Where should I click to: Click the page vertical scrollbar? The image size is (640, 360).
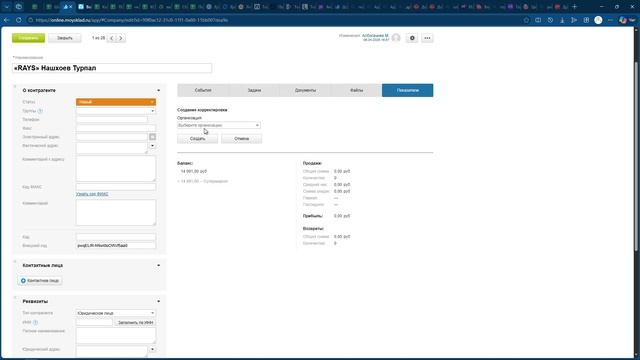[636, 157]
